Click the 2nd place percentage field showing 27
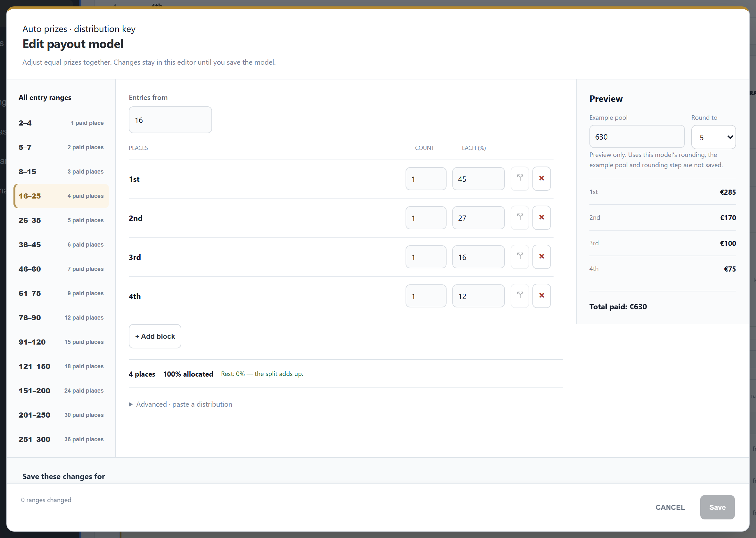Screen dimensions: 756x538 [478, 218]
